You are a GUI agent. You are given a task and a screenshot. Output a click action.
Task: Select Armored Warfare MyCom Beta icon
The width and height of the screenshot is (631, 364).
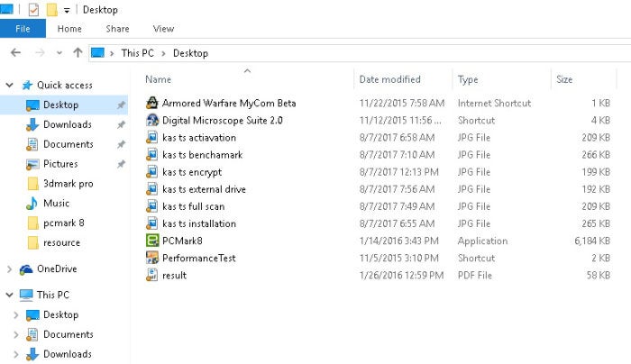tap(152, 103)
